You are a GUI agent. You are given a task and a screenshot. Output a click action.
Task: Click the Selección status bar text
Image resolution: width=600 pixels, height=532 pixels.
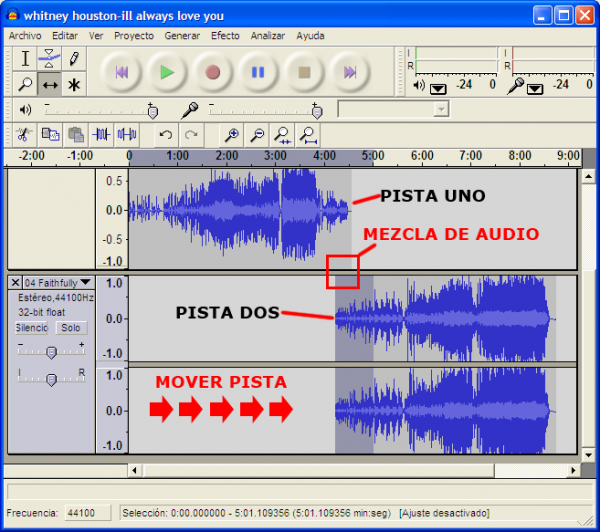click(256, 513)
